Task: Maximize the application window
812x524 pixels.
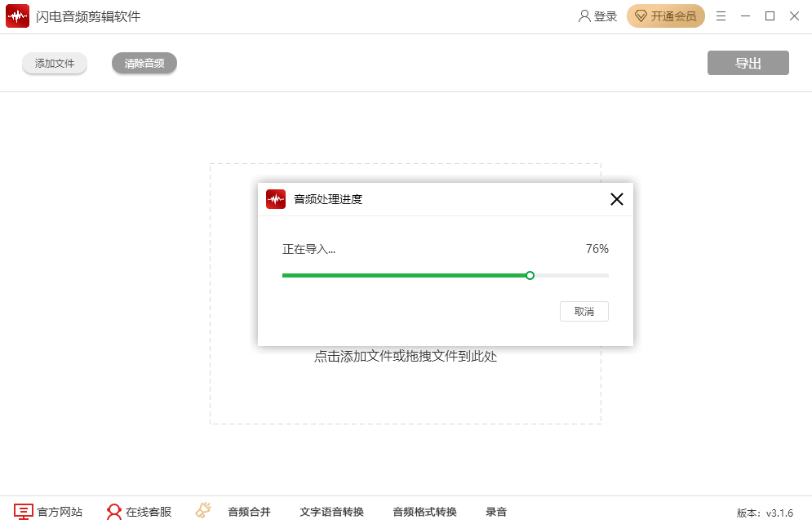Action: click(770, 16)
